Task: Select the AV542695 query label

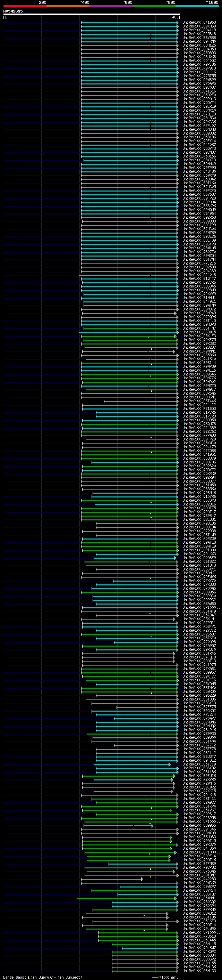Action: (x=13, y=11)
